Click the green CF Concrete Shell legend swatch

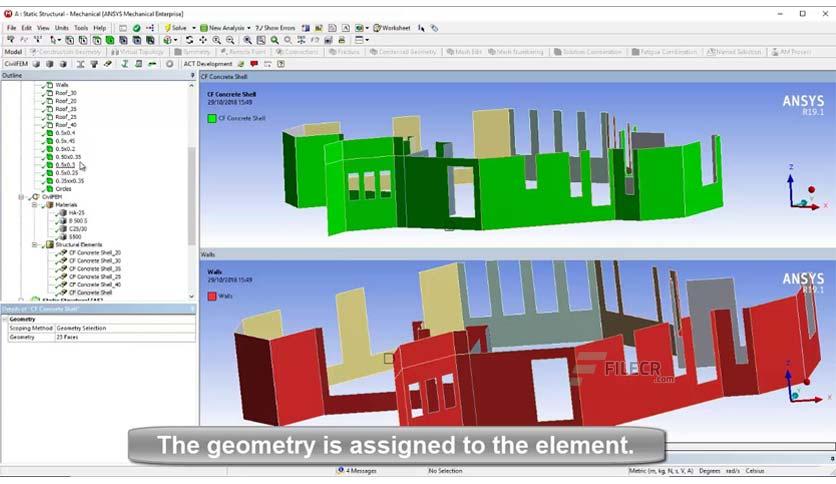tap(212, 118)
